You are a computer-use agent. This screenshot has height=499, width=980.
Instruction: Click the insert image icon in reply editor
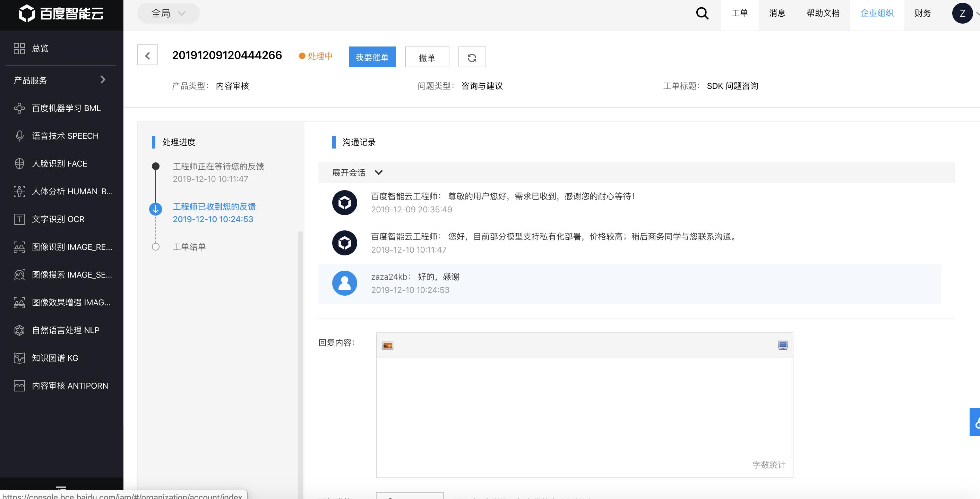387,345
